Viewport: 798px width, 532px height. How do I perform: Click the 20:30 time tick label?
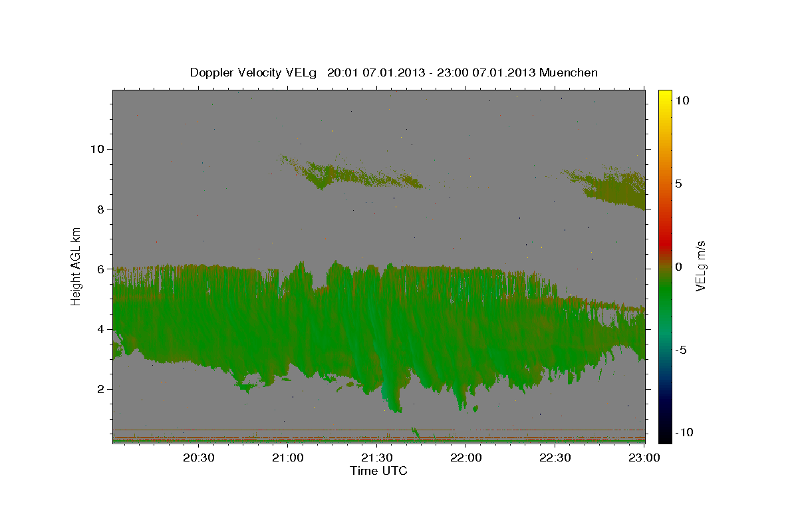pyautogui.click(x=199, y=458)
